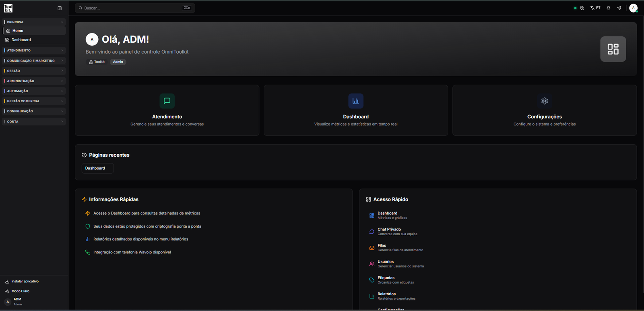The width and height of the screenshot is (644, 311).
Task: Change language via PT translate icon
Action: [x=595, y=8]
